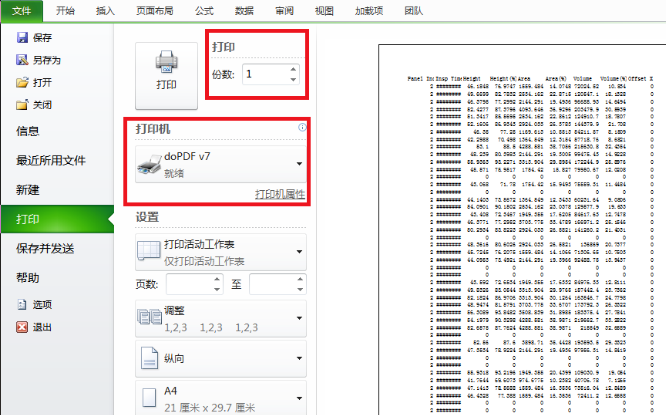
Task: Increase copies with the up arrow
Action: pyautogui.click(x=293, y=69)
